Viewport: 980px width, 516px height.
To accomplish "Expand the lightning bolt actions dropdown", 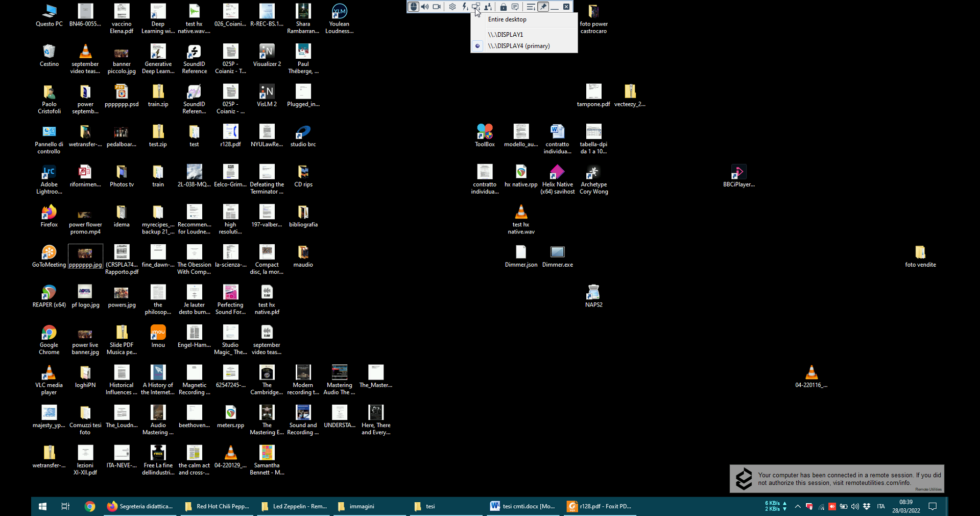I will point(465,7).
